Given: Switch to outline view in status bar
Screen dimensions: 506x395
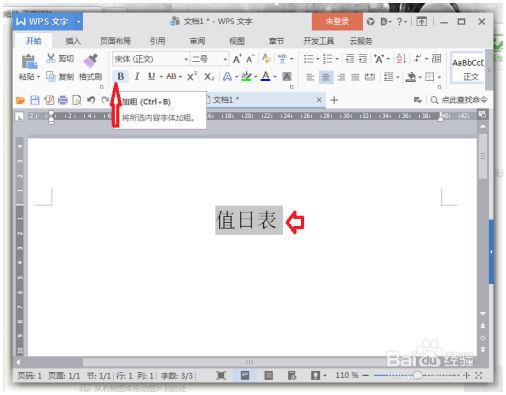Looking at the screenshot, I should tap(268, 376).
